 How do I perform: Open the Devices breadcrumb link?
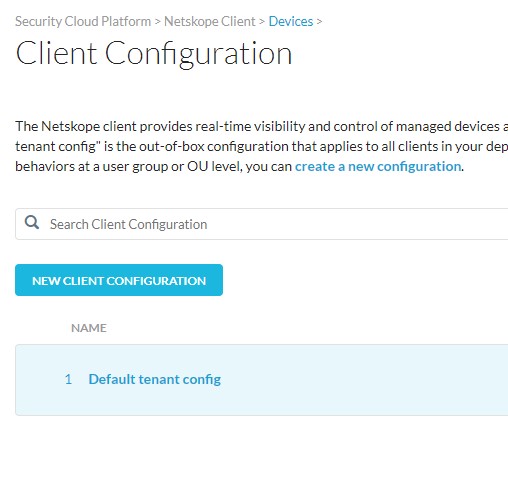291,21
